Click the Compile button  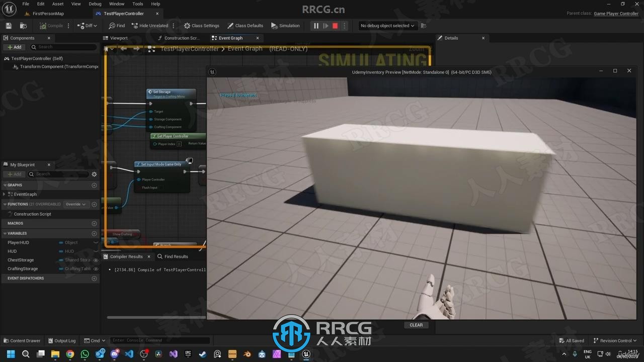point(51,26)
